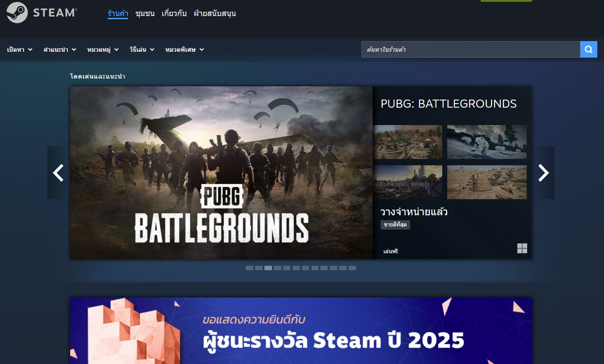Open the PUBG polar bear screenshot thumbnail

click(487, 142)
